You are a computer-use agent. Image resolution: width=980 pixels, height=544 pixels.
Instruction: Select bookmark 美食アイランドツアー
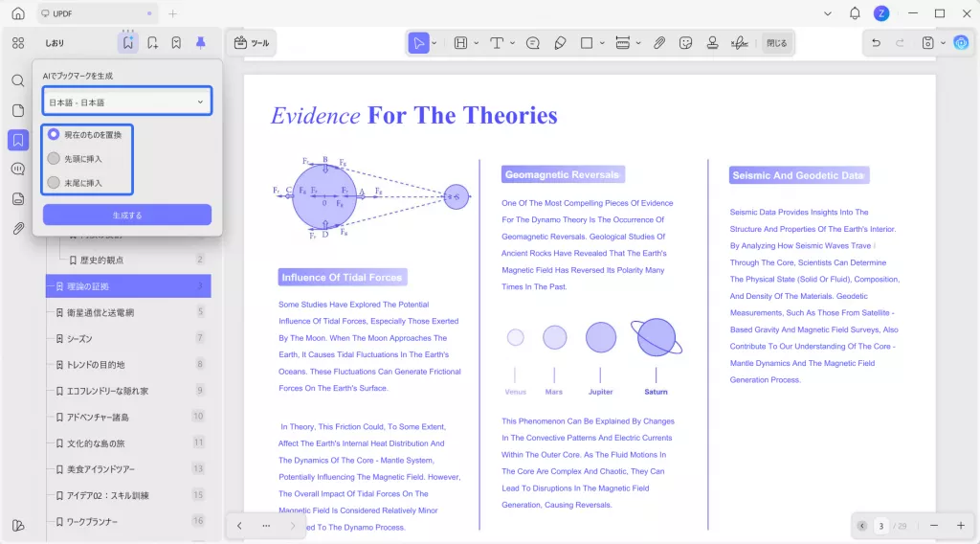pyautogui.click(x=100, y=469)
